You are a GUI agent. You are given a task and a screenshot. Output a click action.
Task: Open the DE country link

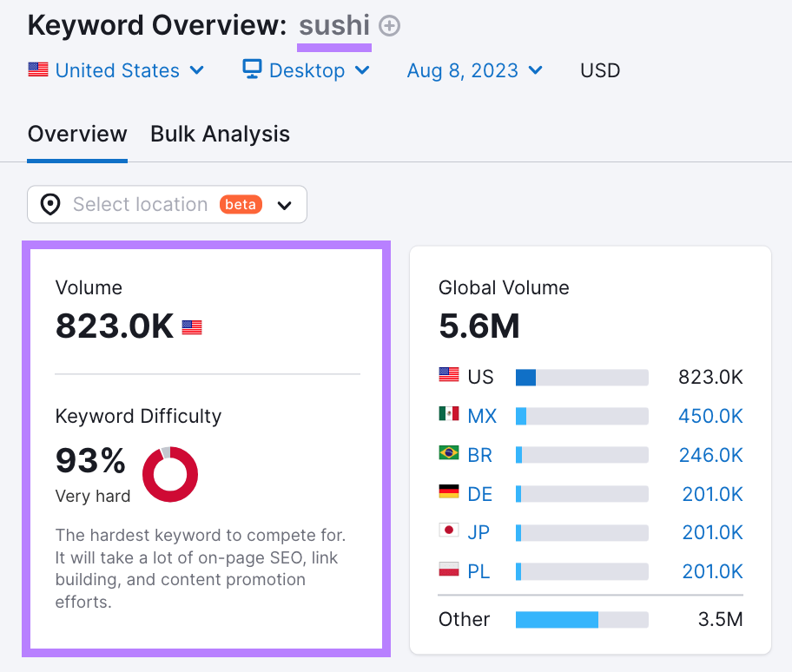pyautogui.click(x=480, y=494)
